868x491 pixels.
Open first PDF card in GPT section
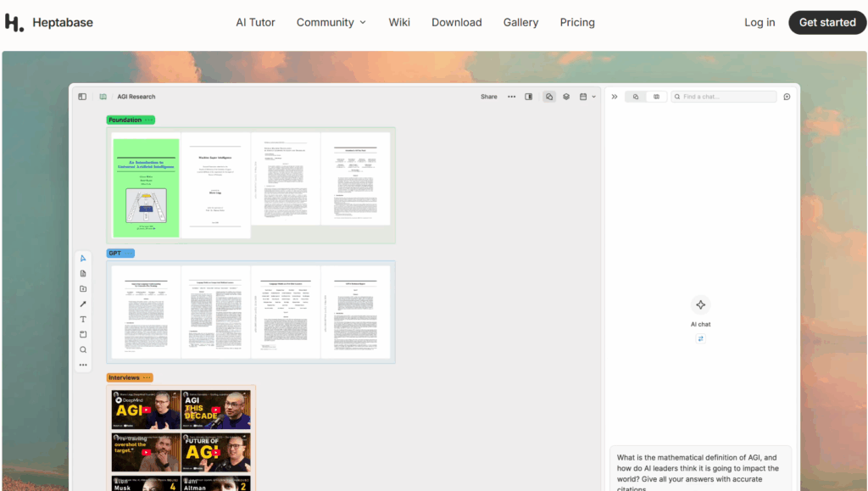click(x=146, y=313)
